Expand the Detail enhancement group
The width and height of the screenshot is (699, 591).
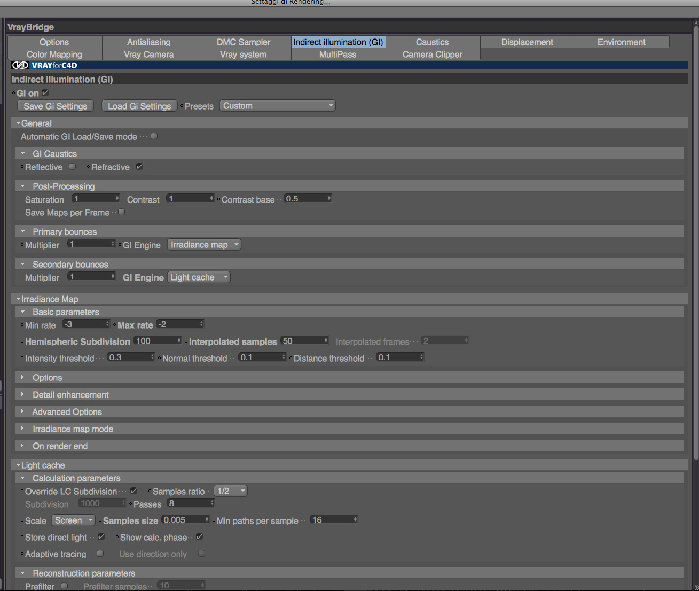tap(22, 394)
